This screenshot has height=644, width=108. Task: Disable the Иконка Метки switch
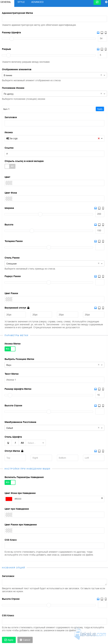[x=10, y=349]
